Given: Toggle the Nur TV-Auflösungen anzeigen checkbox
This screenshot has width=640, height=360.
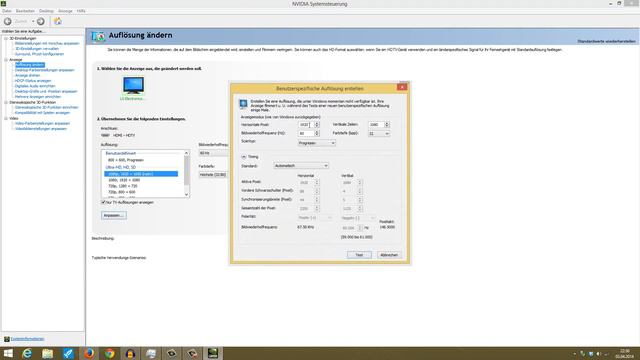Looking at the screenshot, I should [x=103, y=202].
